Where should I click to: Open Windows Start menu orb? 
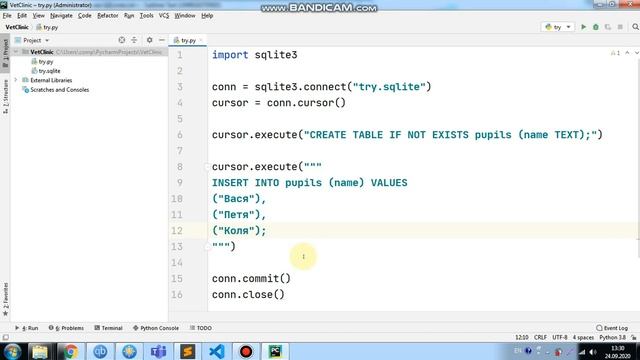(x=12, y=351)
